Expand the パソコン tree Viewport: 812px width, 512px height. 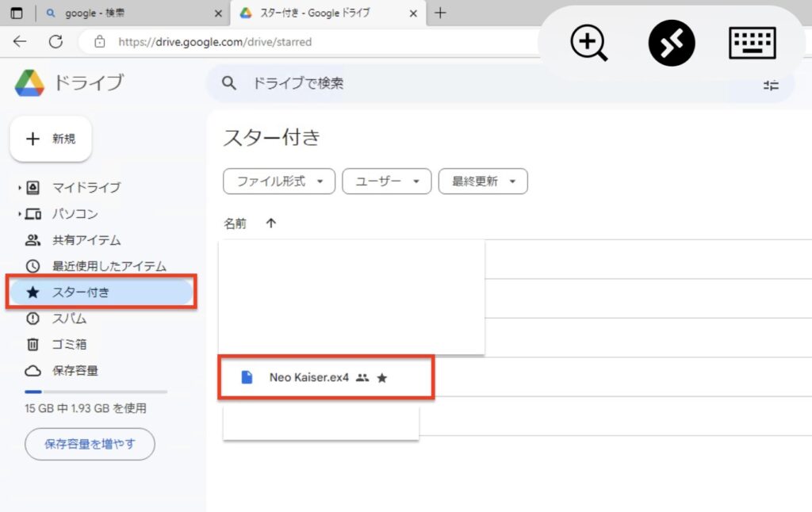[x=19, y=214]
